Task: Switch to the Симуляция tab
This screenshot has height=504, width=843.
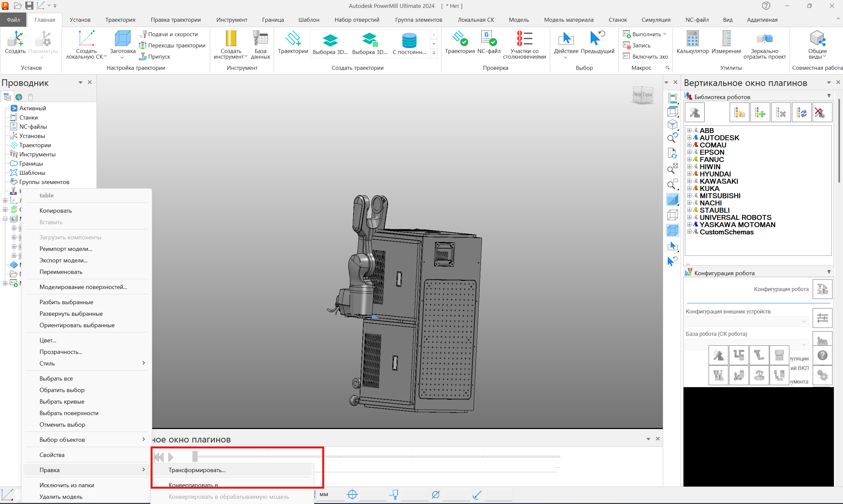Action: pyautogui.click(x=656, y=20)
